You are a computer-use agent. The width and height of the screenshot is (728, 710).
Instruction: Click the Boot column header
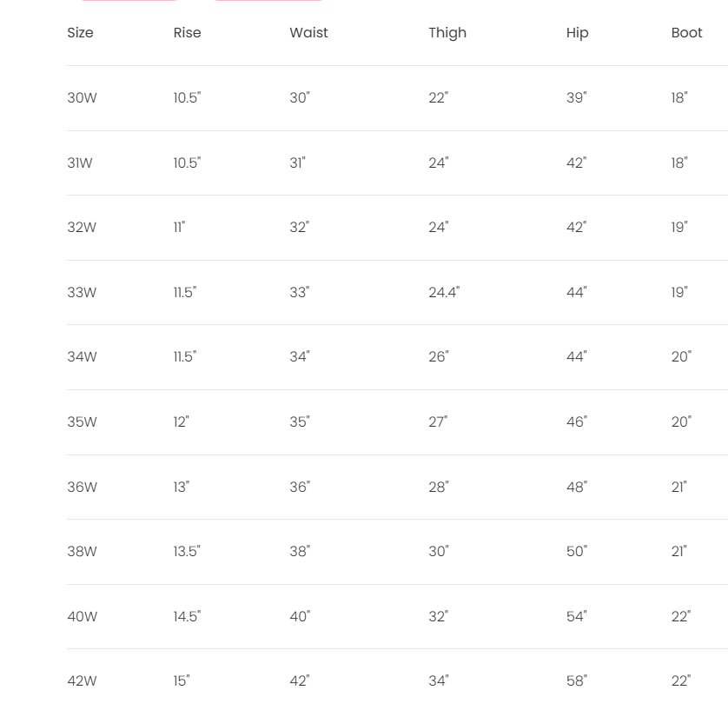686,33
